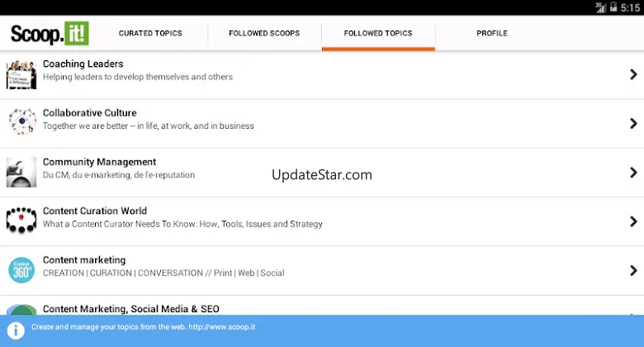Expand Collaborative Culture chevron arrow

(633, 123)
